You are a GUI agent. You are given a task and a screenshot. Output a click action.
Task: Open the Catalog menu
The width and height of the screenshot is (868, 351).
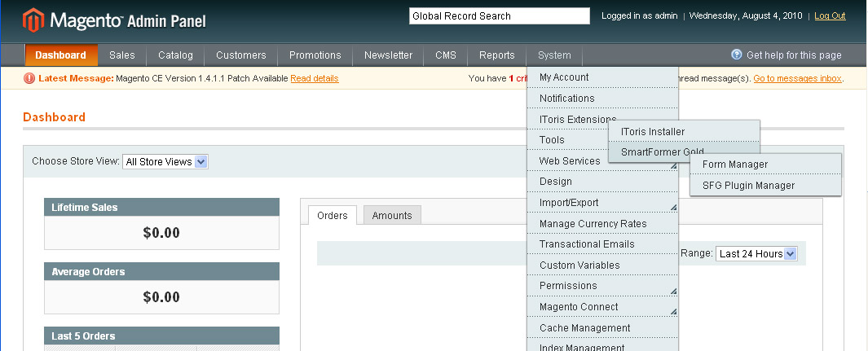(x=175, y=55)
